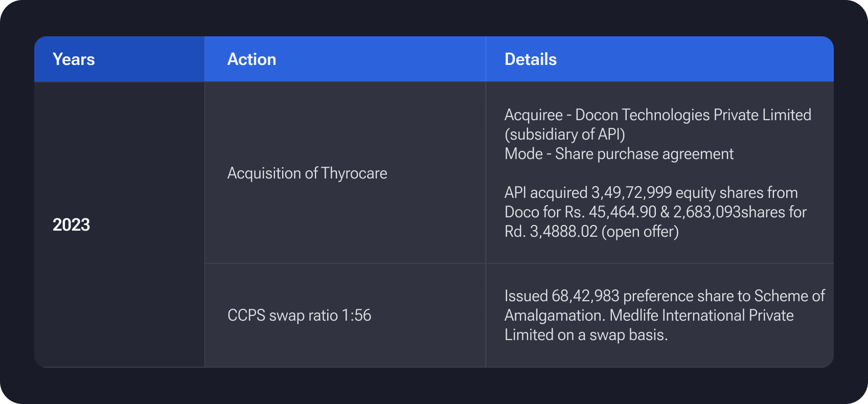Click the 'Limited on a swap basis.' line
This screenshot has width=868, height=404.
[x=586, y=334]
